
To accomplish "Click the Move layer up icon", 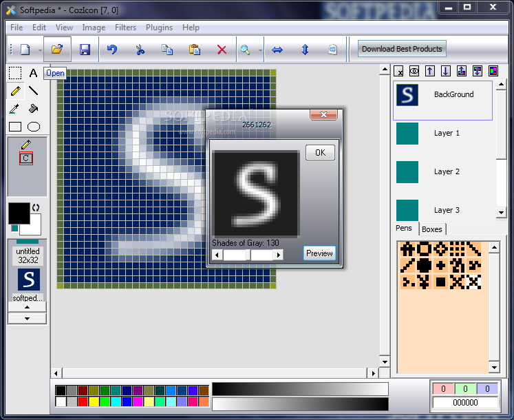I will [x=430, y=71].
